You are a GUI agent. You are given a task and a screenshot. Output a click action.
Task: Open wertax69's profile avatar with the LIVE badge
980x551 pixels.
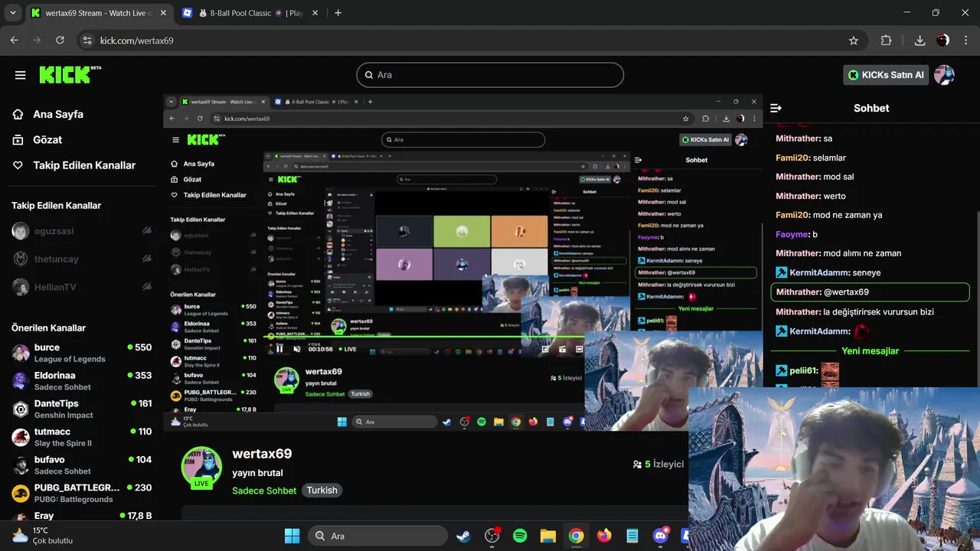tap(201, 467)
